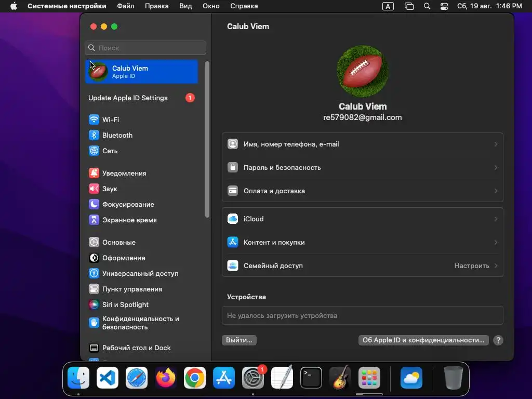Expand Оплата и доставка row

click(x=362, y=191)
